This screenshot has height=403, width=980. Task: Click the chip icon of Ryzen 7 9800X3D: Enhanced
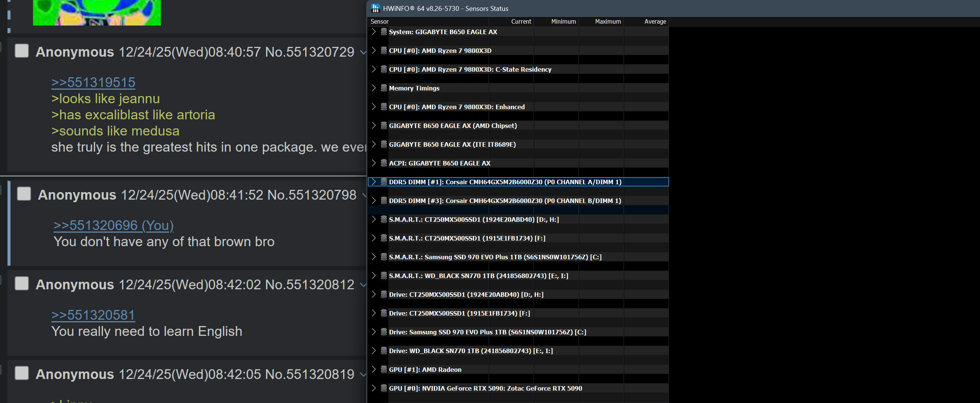coord(384,107)
